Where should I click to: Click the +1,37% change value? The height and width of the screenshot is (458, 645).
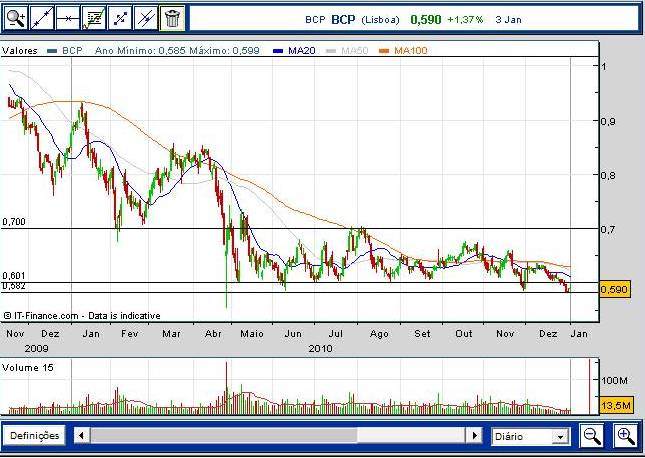[465, 19]
